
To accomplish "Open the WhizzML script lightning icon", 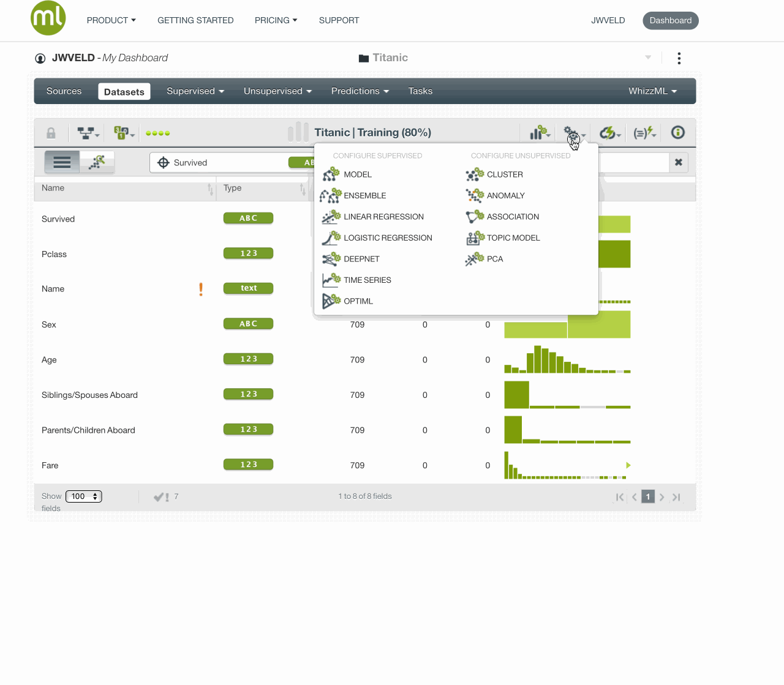I will pyautogui.click(x=644, y=133).
